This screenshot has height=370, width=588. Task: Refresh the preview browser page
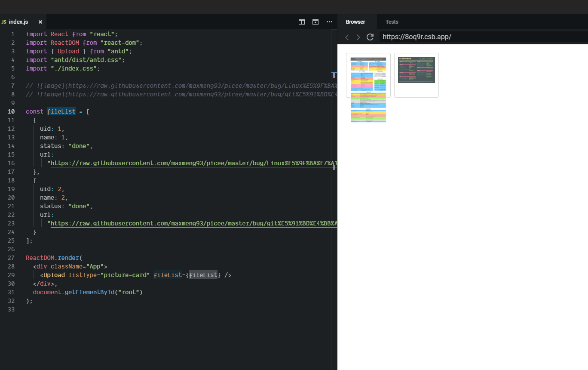[x=370, y=37]
